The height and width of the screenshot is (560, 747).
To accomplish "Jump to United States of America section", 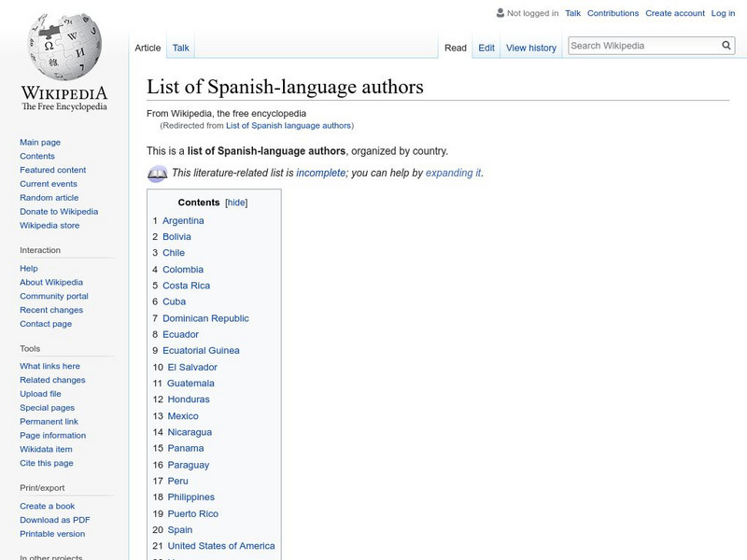I will tap(221, 546).
